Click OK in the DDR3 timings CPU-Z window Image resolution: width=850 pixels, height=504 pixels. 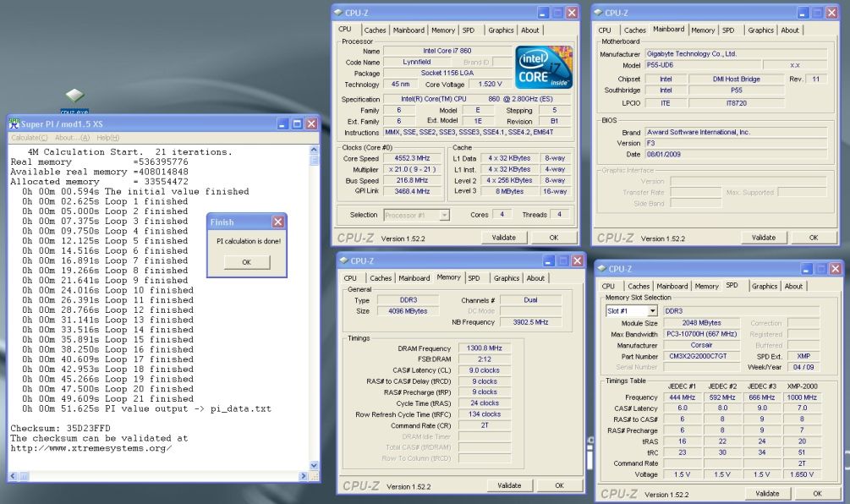pyautogui.click(x=559, y=485)
